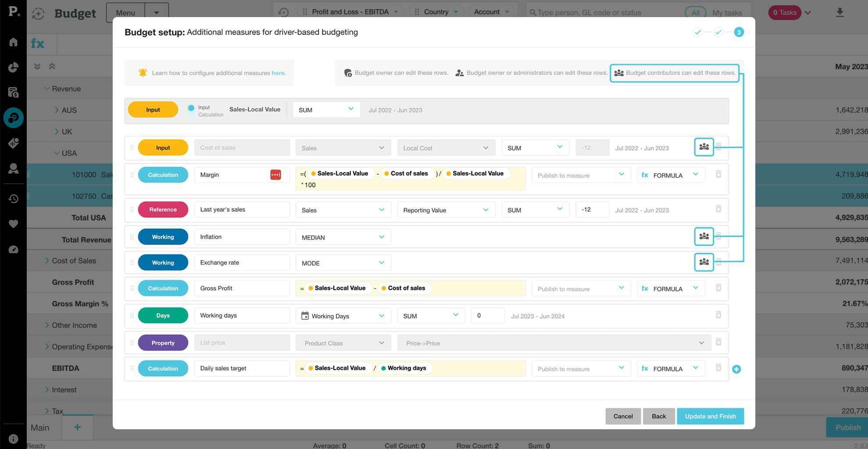Click the contributors icon on Exchange rate row
Screen dimensions: 868x449
pos(704,262)
